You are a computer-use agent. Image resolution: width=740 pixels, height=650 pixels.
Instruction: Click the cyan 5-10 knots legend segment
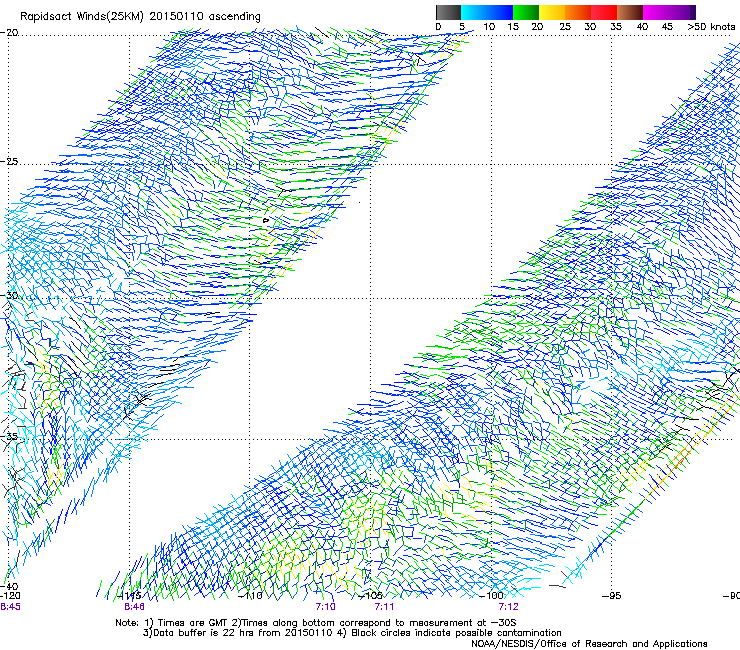tap(473, 12)
